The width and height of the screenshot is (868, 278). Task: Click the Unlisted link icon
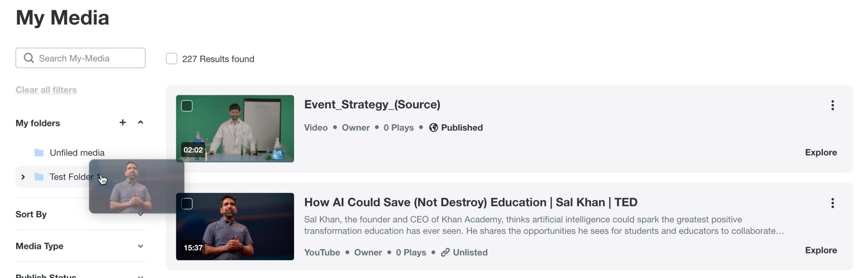coord(445,252)
